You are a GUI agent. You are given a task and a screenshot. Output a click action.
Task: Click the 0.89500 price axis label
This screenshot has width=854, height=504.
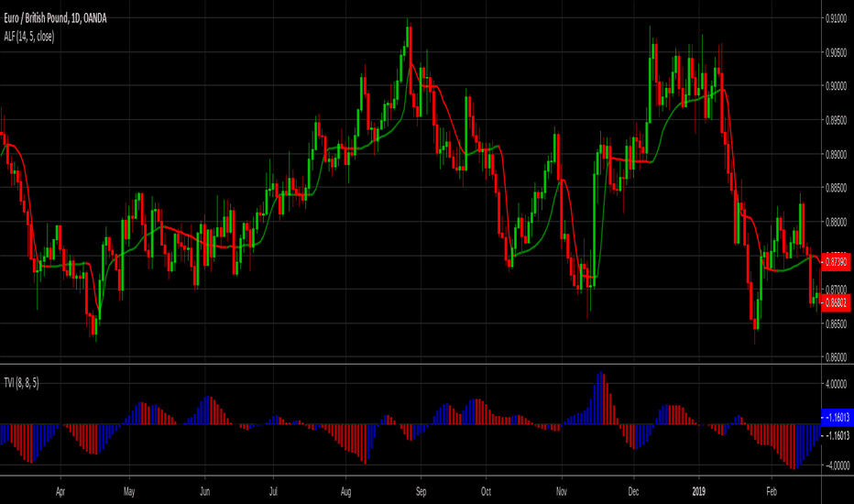coord(836,120)
